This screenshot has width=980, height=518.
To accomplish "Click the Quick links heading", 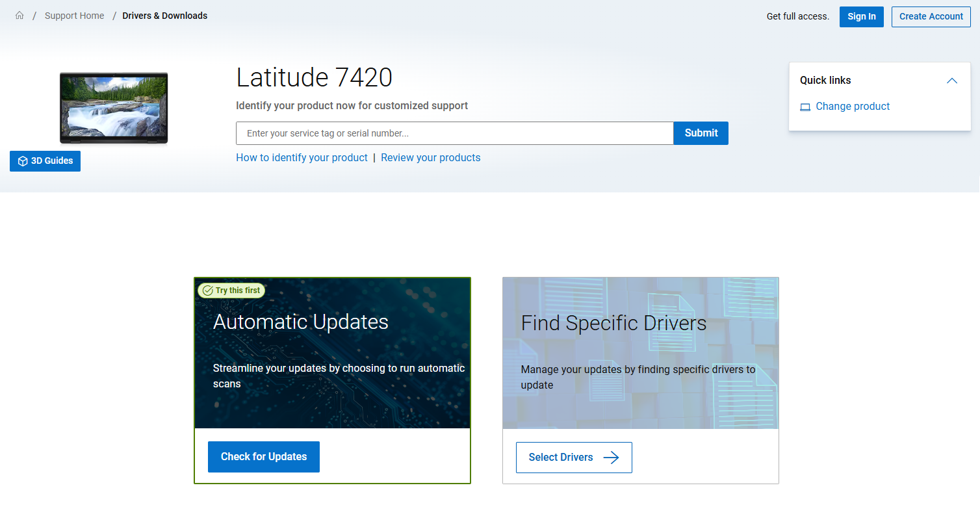I will (825, 81).
